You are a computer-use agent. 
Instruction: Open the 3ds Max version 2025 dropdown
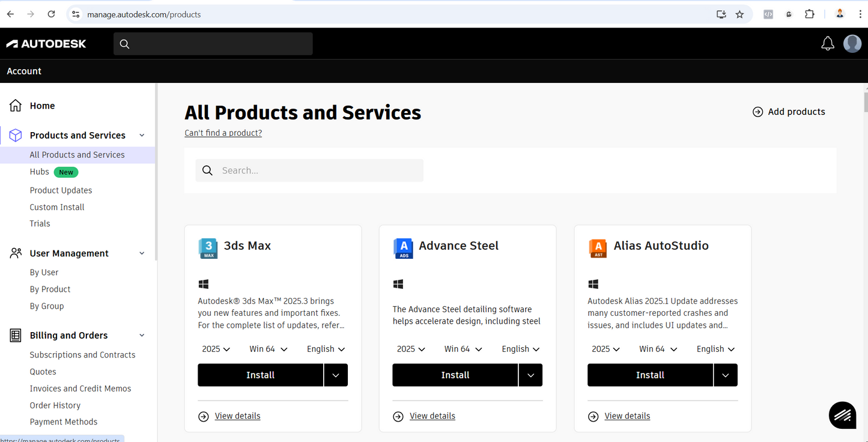[x=216, y=349]
